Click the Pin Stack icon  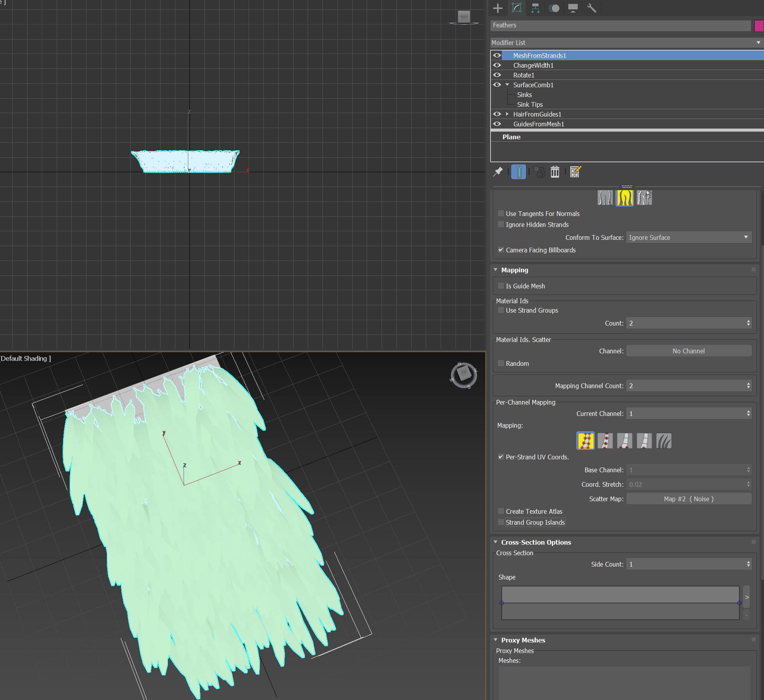point(498,172)
